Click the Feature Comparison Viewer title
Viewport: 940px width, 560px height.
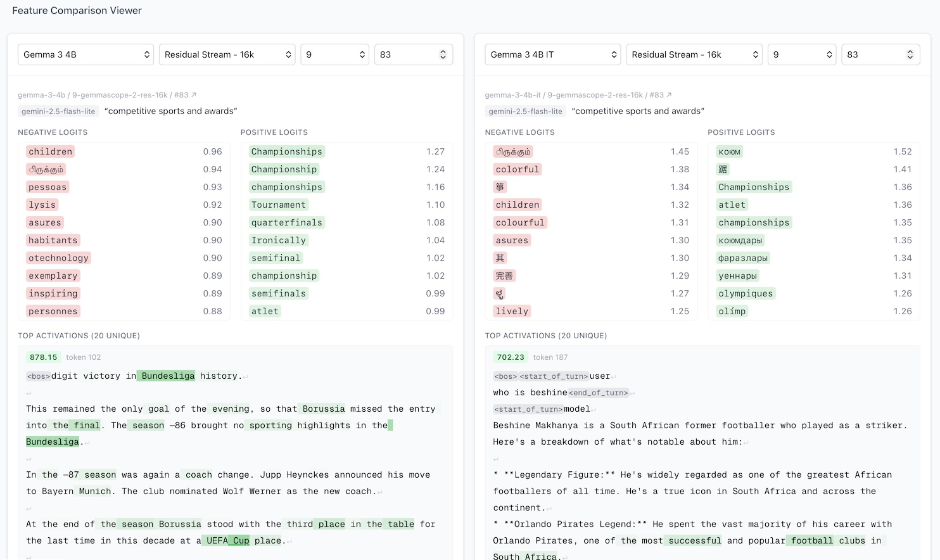(x=77, y=11)
